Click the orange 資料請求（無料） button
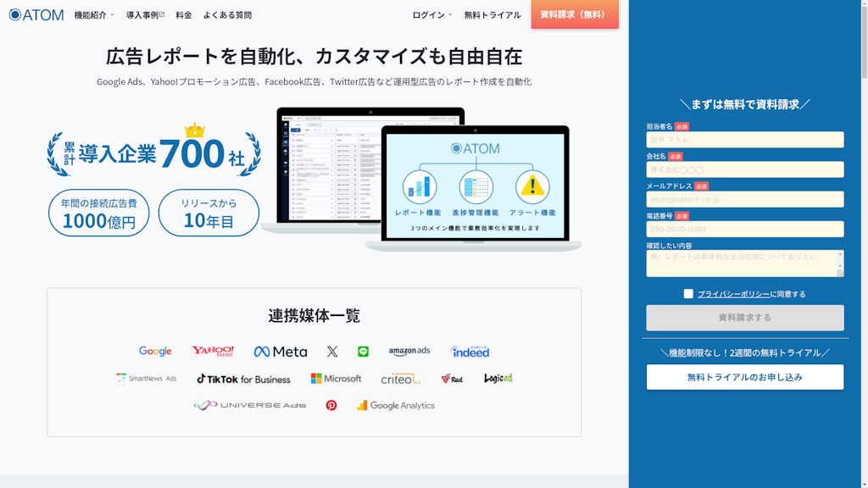The width and height of the screenshot is (868, 488). click(x=575, y=14)
